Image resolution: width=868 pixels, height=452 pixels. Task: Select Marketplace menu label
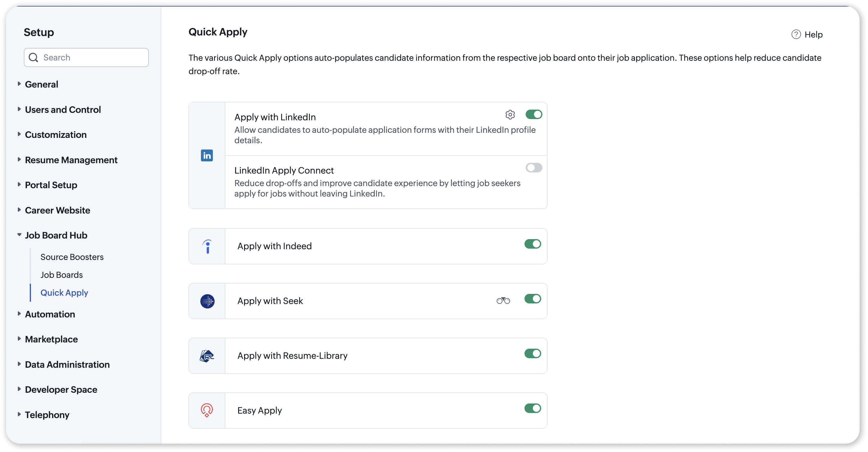51,339
